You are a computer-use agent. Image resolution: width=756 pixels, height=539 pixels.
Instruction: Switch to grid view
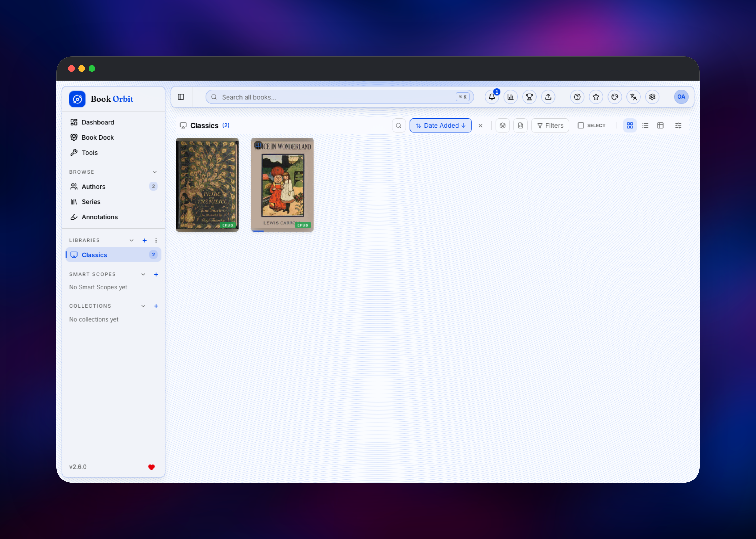630,126
